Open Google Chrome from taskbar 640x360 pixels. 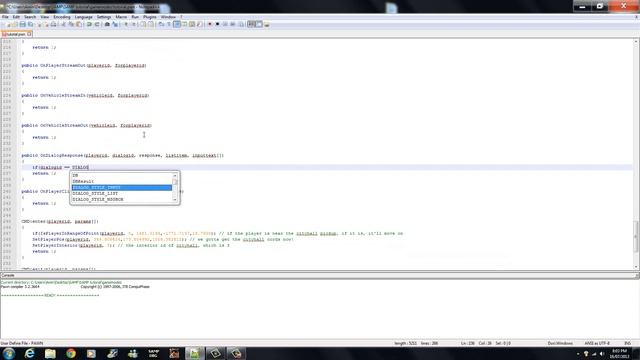71,353
